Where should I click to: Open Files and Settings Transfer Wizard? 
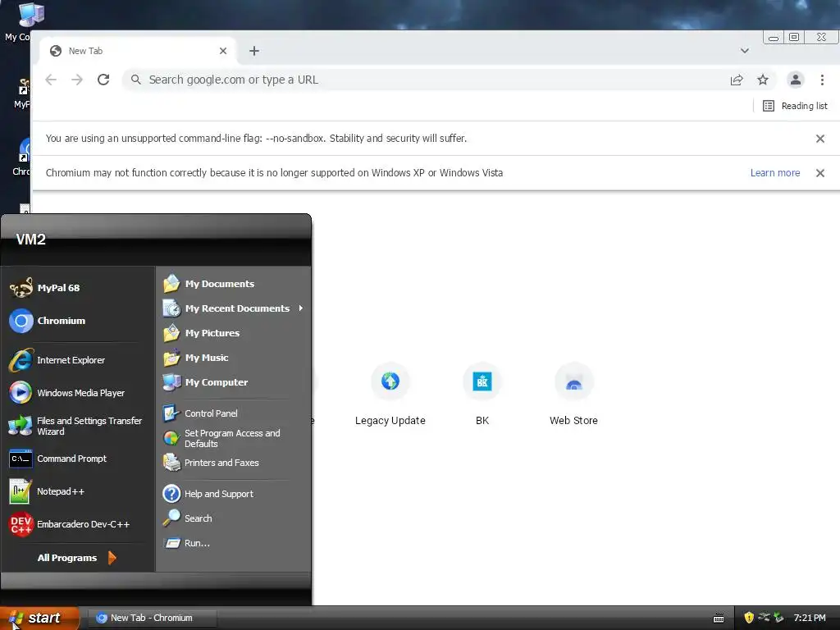pyautogui.click(x=78, y=426)
